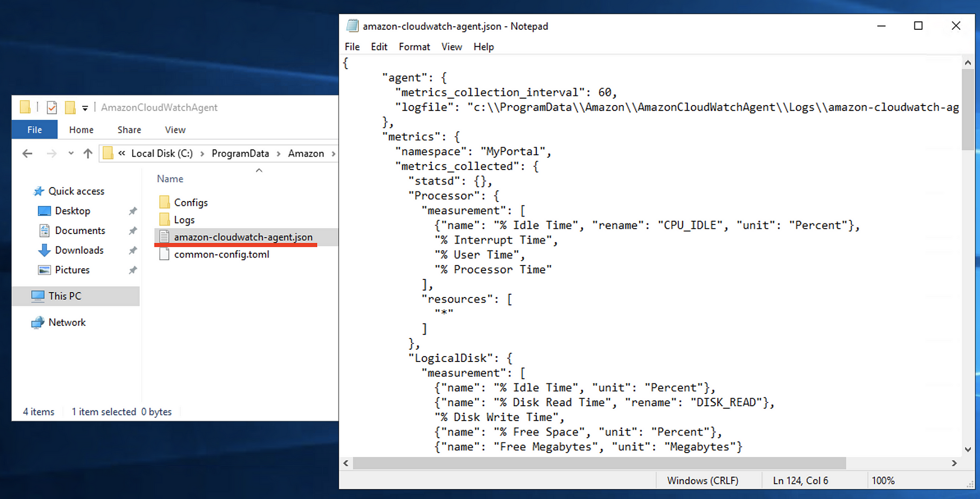Image resolution: width=980 pixels, height=499 pixels.
Task: Select Local Disk (C:) in address bar
Action: pos(162,154)
